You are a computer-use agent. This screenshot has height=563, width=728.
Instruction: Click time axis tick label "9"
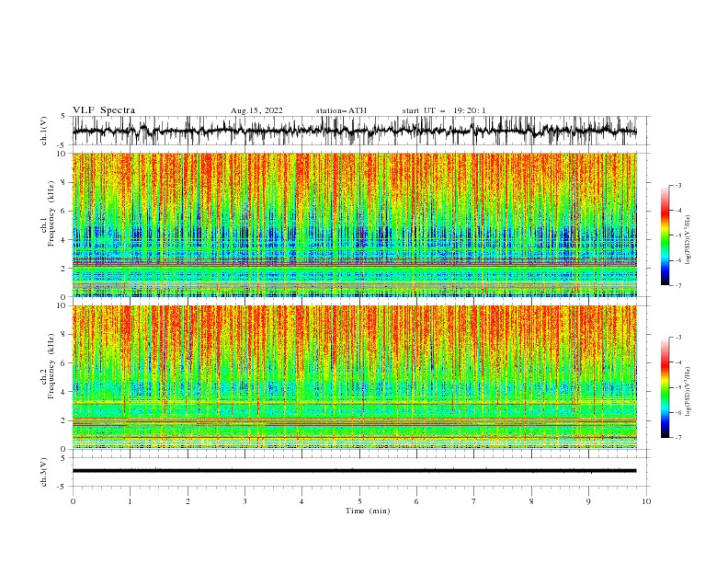coord(588,501)
